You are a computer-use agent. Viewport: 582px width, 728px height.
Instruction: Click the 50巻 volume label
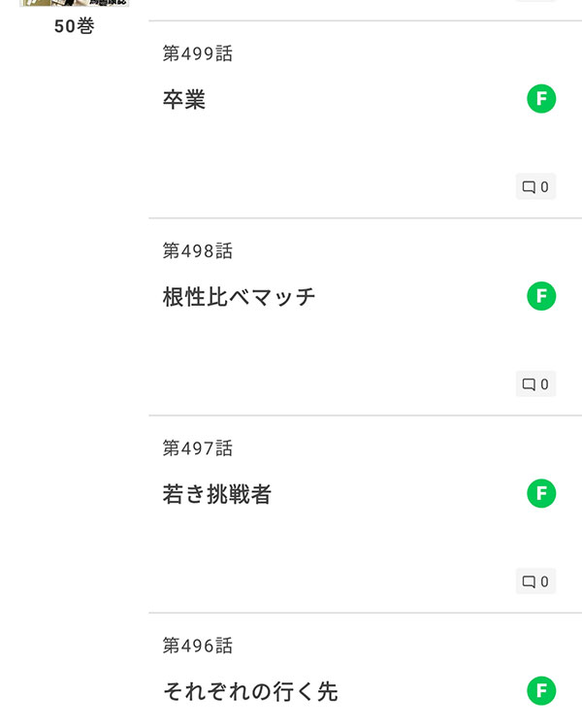click(x=75, y=26)
